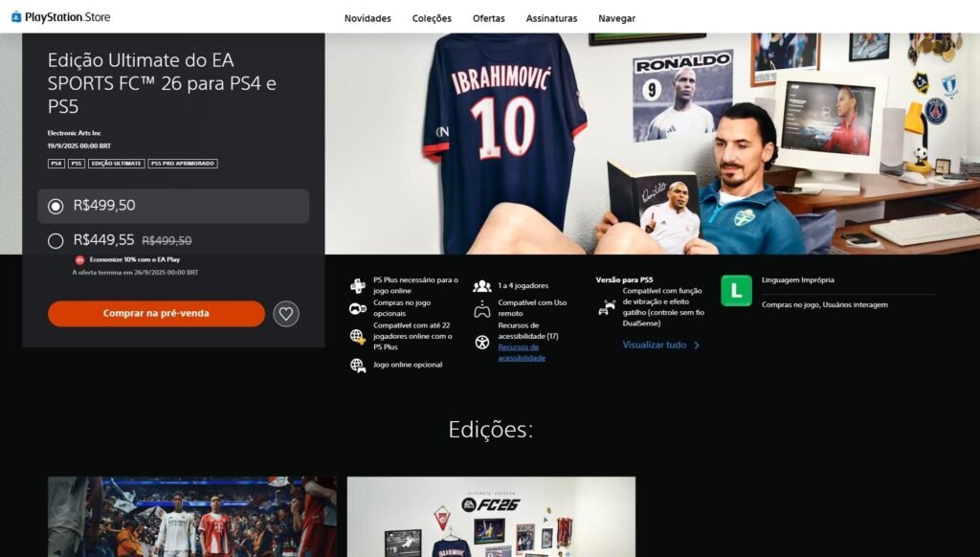This screenshot has height=557, width=980.
Task: Click the DualSense vibration feature icon
Action: coord(608,307)
